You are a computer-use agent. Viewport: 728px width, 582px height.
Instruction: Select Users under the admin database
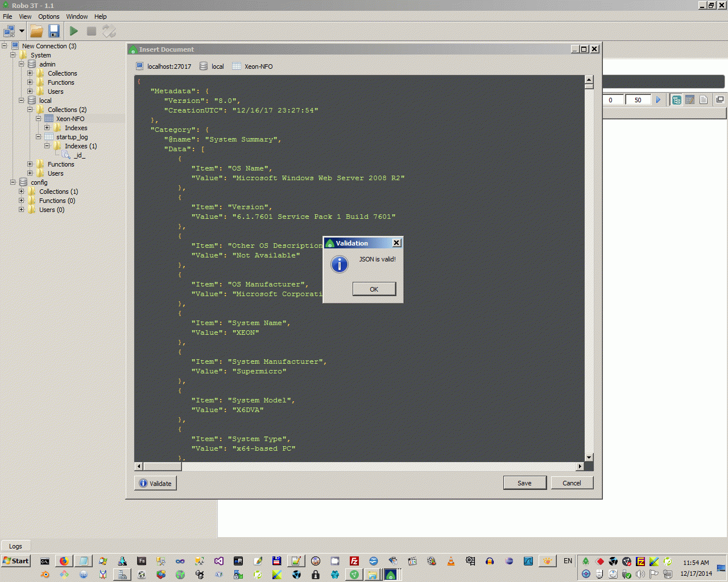point(55,92)
